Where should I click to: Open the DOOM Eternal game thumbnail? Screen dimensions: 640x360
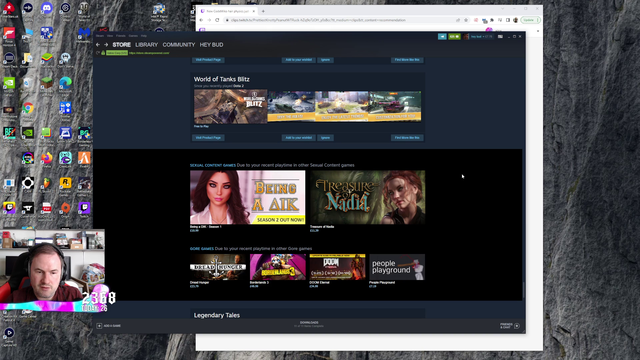point(338,267)
